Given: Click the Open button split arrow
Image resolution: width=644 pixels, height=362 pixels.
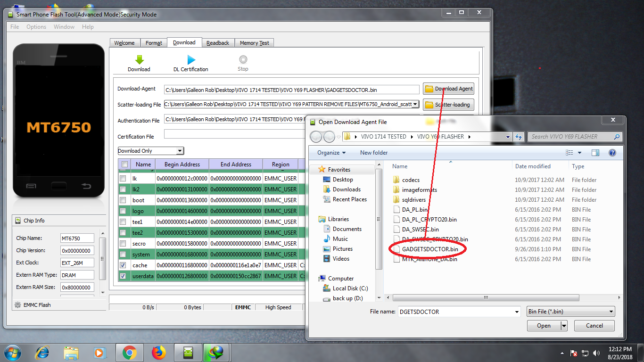Looking at the screenshot, I should pyautogui.click(x=564, y=326).
